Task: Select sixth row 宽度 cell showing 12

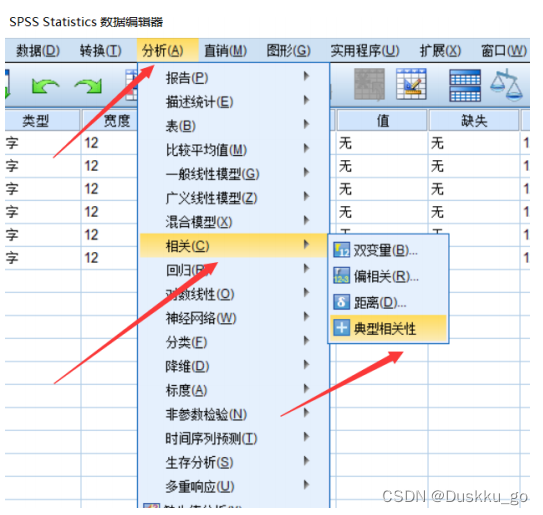Action: 109,258
